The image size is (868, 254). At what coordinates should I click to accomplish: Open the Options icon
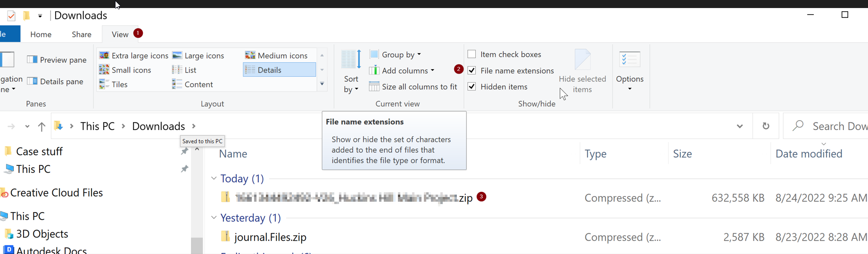point(629,60)
